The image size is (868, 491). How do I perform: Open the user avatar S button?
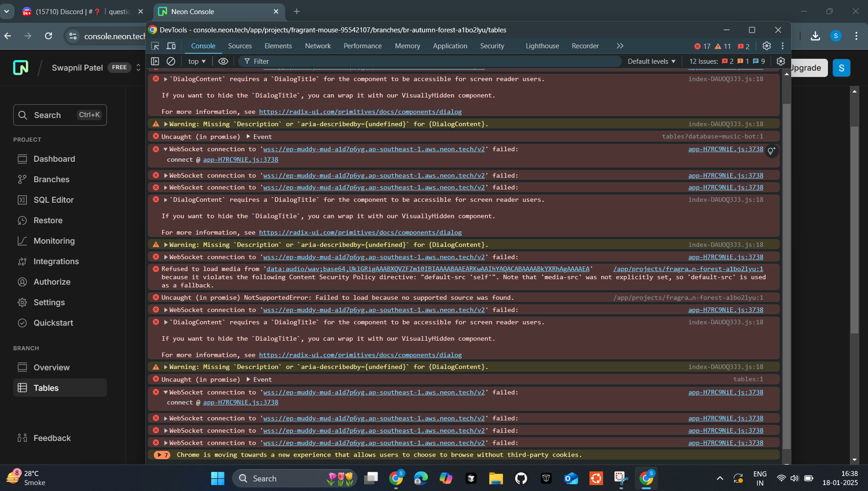(841, 68)
